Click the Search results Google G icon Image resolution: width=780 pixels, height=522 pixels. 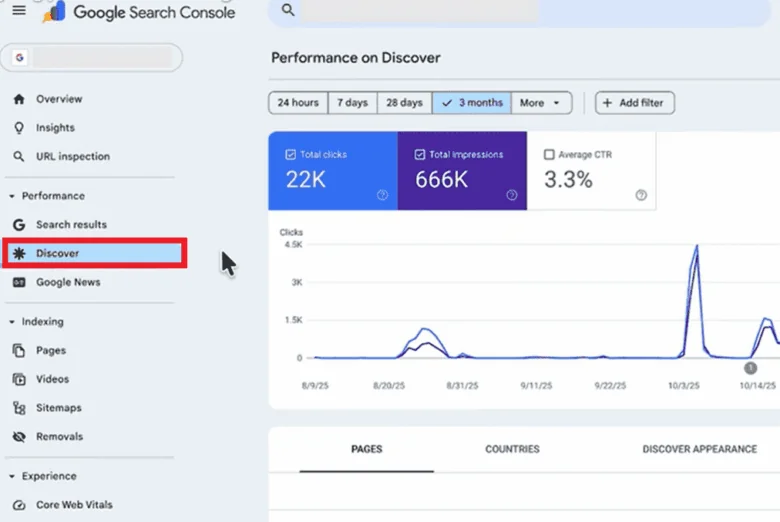(19, 225)
